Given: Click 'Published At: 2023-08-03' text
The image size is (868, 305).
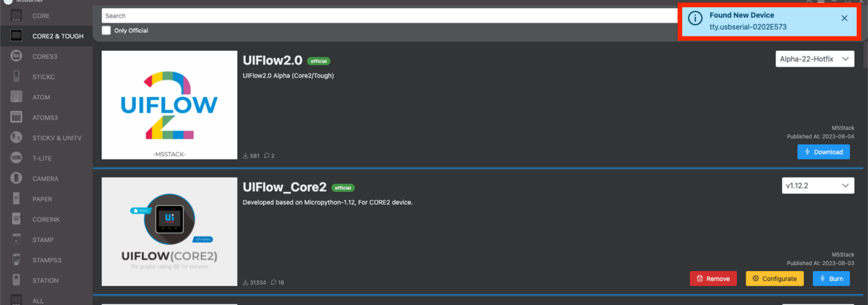Looking at the screenshot, I should (x=820, y=263).
